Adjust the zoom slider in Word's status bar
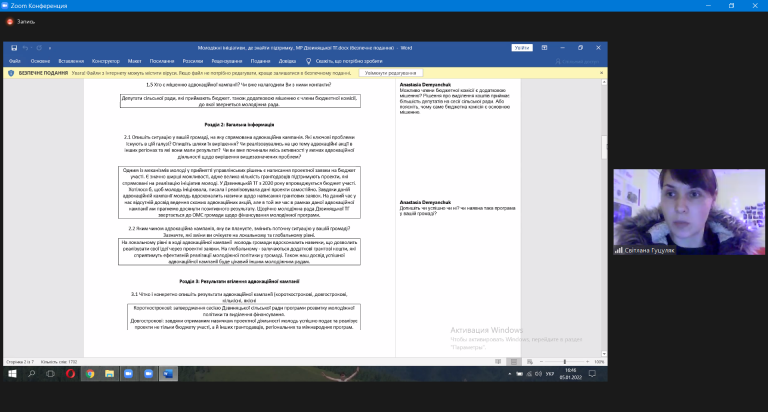768x412 pixels. 564,362
